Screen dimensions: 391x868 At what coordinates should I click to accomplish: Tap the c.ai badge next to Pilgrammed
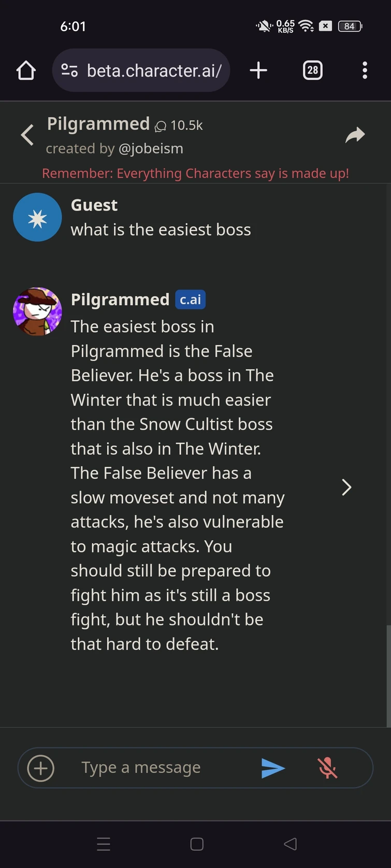[x=191, y=300]
